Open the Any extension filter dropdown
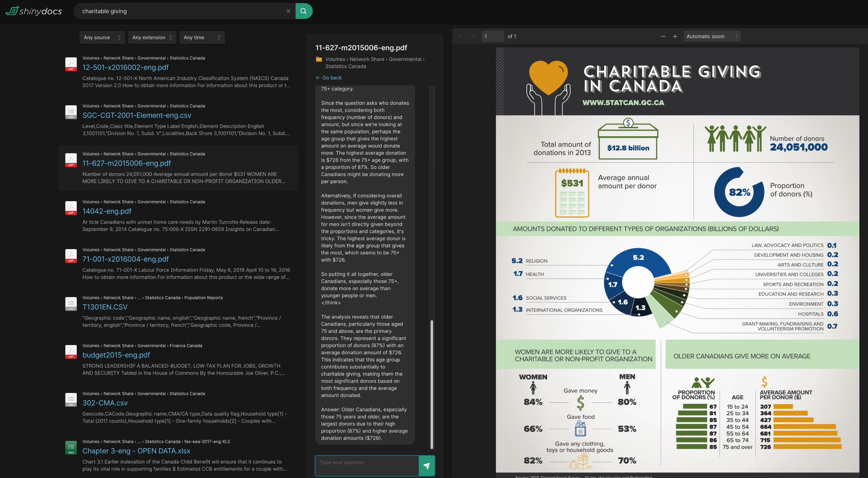The width and height of the screenshot is (868, 478). [x=152, y=37]
